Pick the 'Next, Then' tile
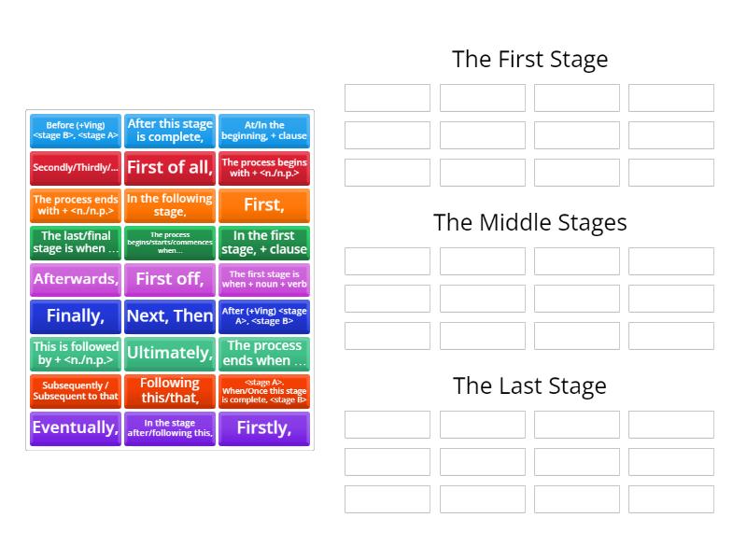 170,315
